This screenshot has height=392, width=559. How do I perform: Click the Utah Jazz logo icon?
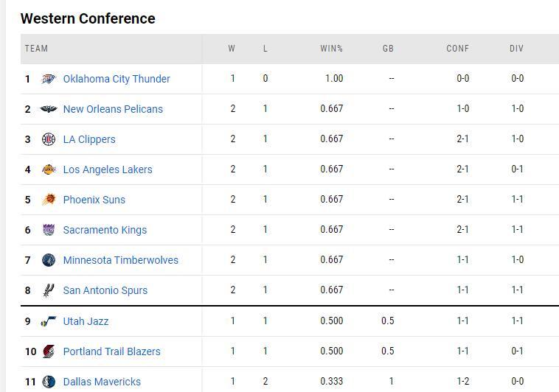pyautogui.click(x=49, y=321)
